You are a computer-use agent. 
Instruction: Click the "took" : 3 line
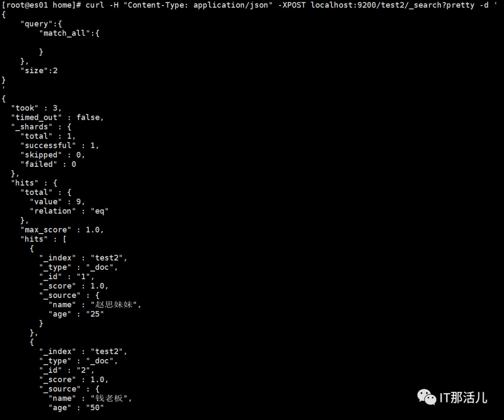tap(36, 108)
